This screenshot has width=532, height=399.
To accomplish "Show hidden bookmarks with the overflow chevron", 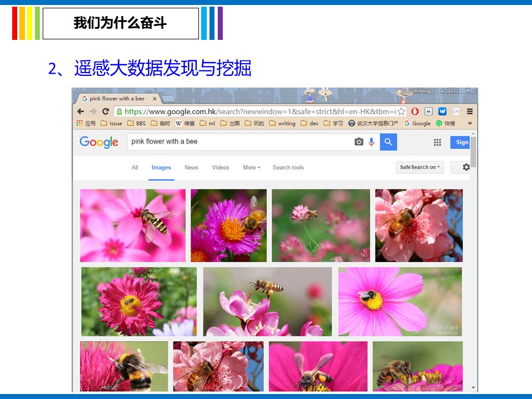I will 470,124.
